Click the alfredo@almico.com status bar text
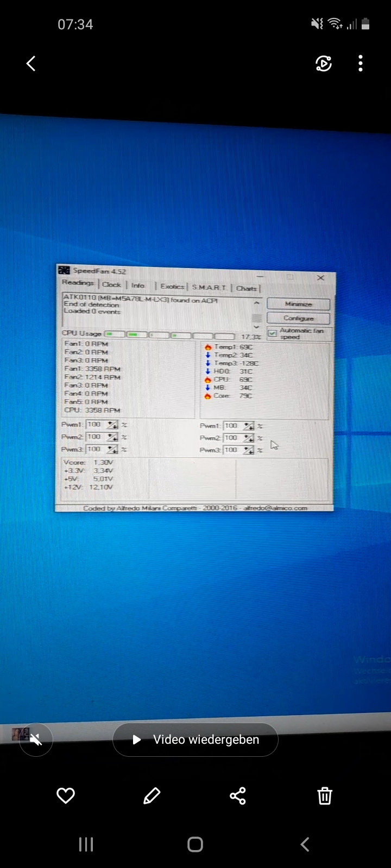 275,508
